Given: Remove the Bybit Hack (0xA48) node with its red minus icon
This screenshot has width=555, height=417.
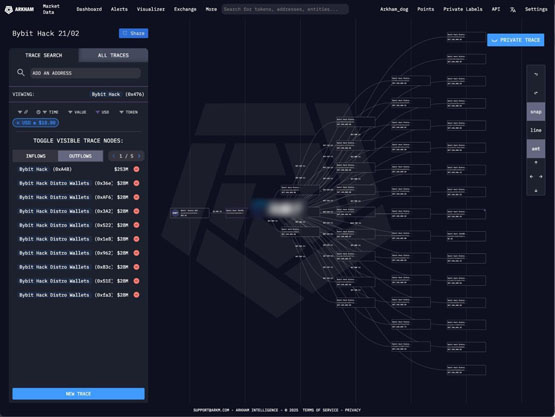Looking at the screenshot, I should [136, 169].
